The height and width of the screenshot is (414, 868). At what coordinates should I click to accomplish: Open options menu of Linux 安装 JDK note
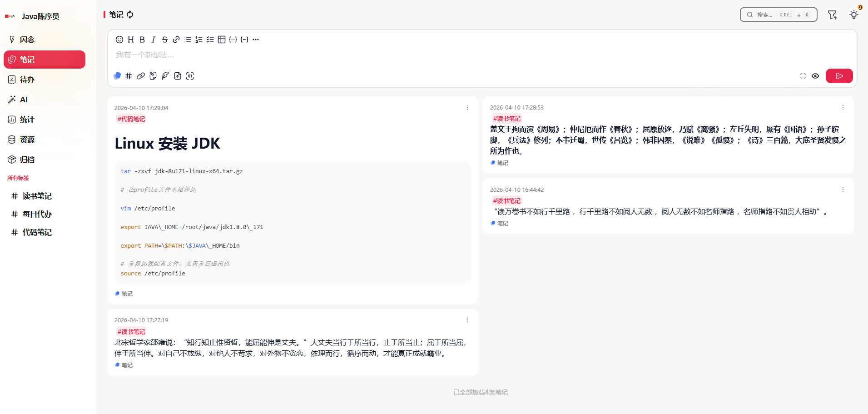(467, 108)
